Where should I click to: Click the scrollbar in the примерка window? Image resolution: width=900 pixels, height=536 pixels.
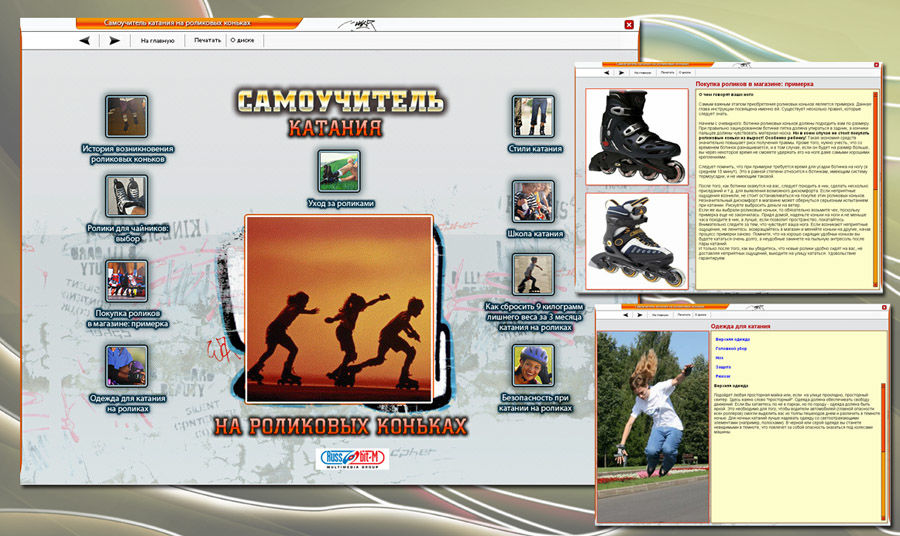(x=875, y=187)
